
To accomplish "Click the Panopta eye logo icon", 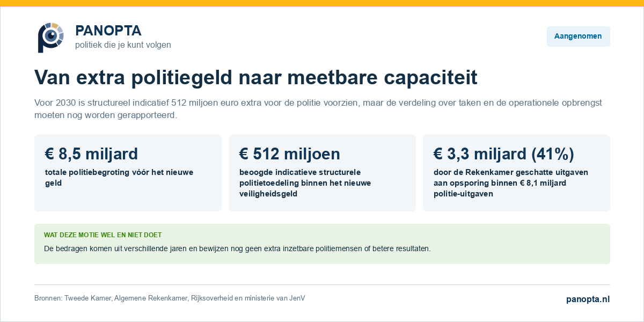I will (51, 38).
